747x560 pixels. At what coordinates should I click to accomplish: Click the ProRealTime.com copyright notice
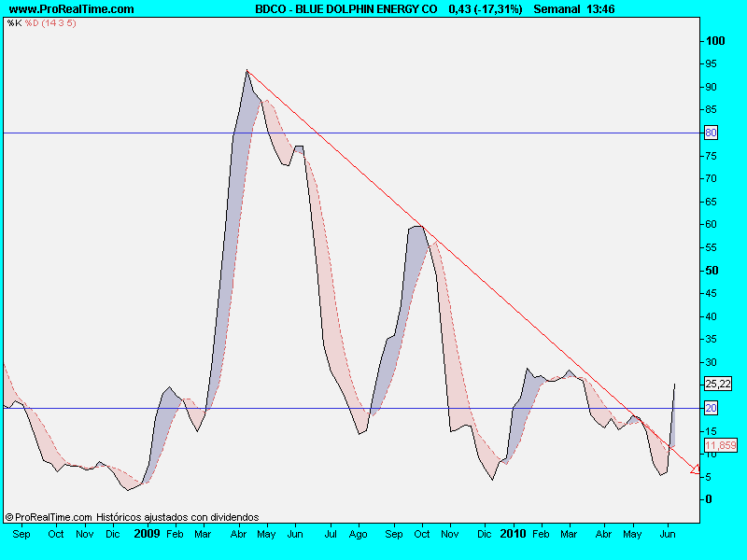[132, 517]
